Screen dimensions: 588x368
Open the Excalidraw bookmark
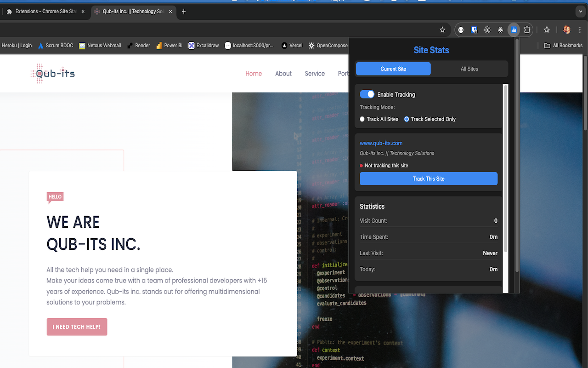click(204, 46)
